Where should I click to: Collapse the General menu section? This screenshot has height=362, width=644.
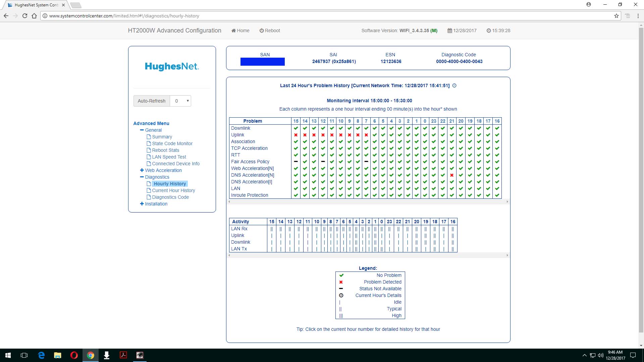click(142, 130)
